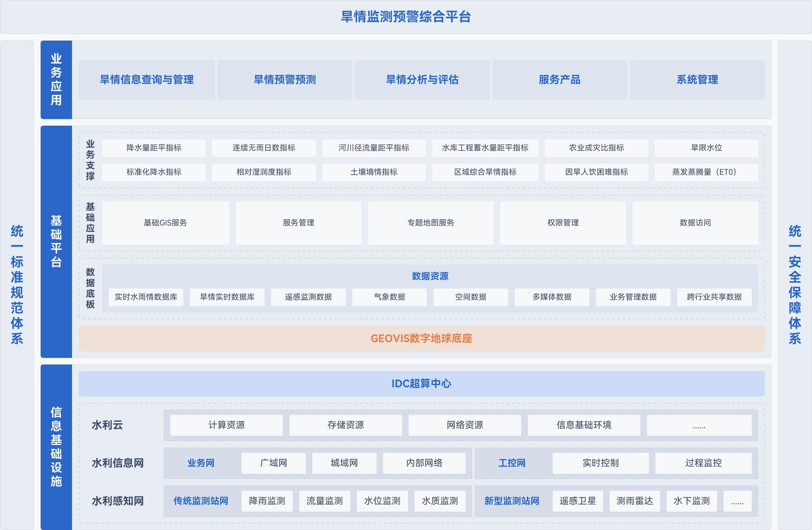Select 旱情实时数据库
This screenshot has height=530, width=812.
click(227, 297)
